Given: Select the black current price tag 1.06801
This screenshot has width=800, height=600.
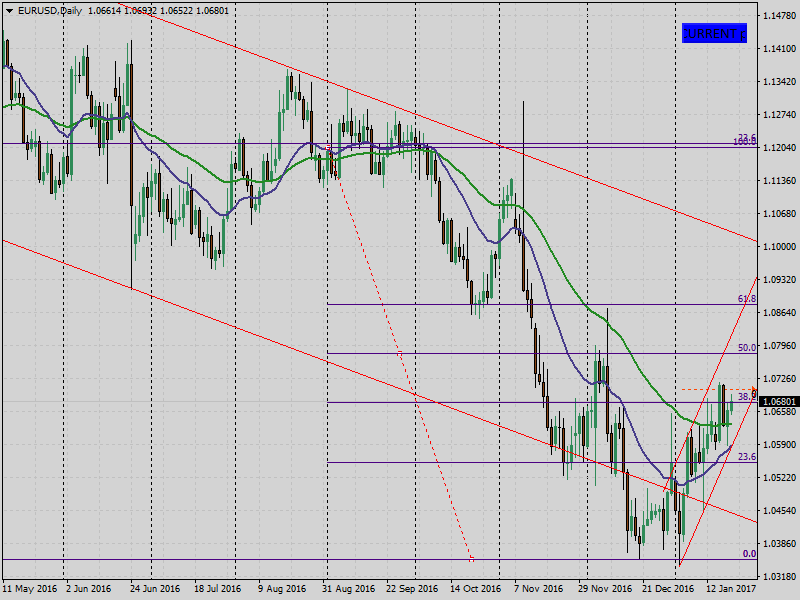Looking at the screenshot, I should tap(779, 402).
